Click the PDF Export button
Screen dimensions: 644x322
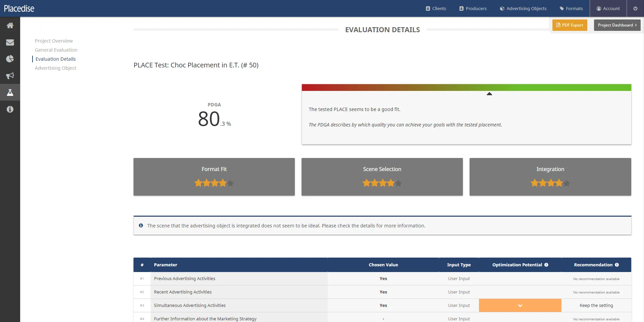(570, 25)
